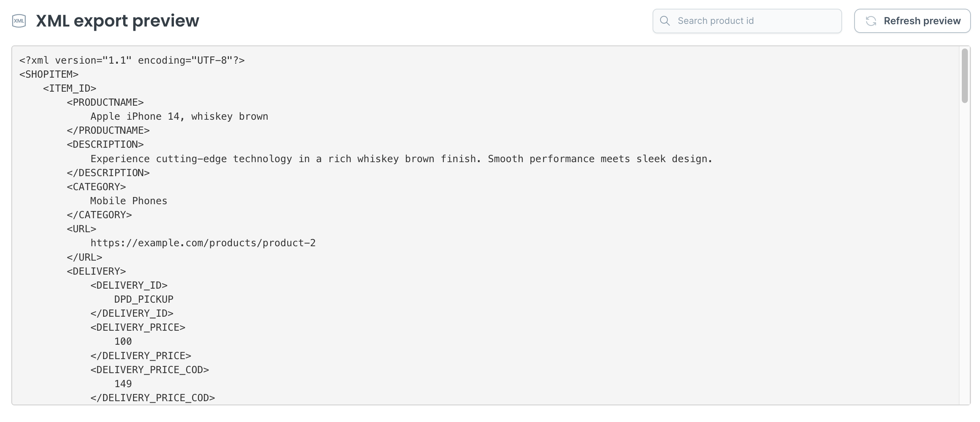Click the opening DELIVERY tag
Image resolution: width=980 pixels, height=422 pixels.
(96, 271)
